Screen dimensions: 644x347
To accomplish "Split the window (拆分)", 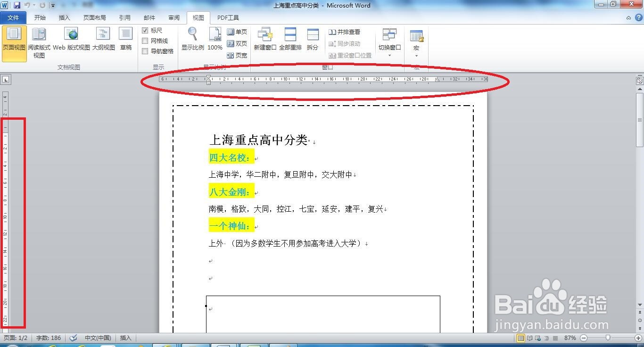I will pos(313,39).
